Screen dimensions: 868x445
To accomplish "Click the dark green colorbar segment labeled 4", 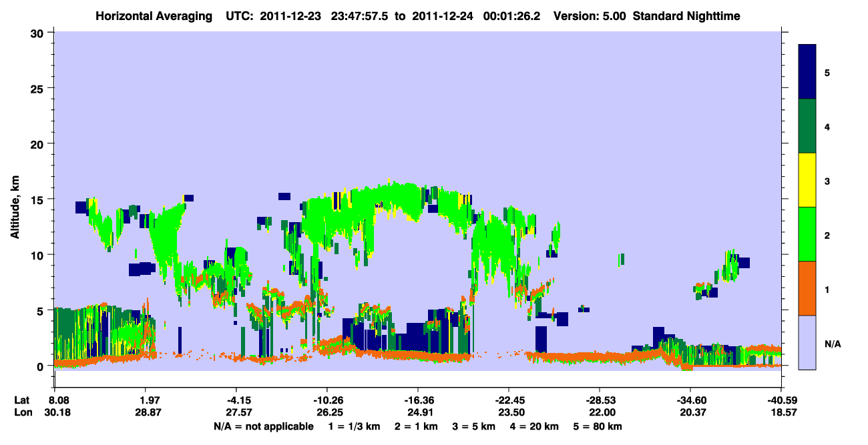I will (807, 126).
